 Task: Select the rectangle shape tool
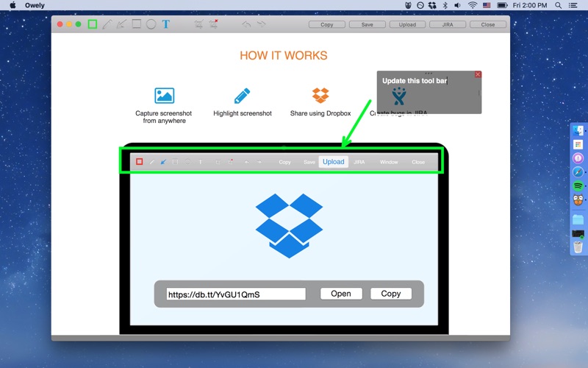click(x=137, y=24)
